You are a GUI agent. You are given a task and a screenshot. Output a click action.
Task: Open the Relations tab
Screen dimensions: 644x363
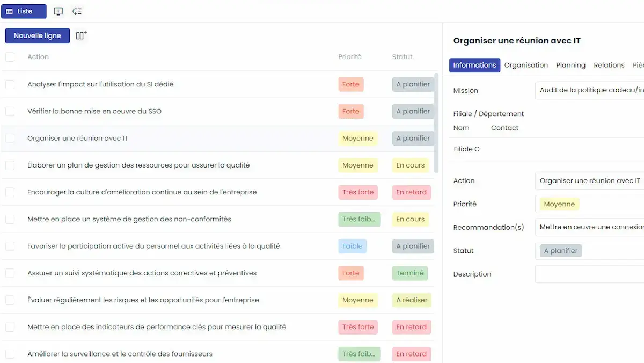point(609,65)
